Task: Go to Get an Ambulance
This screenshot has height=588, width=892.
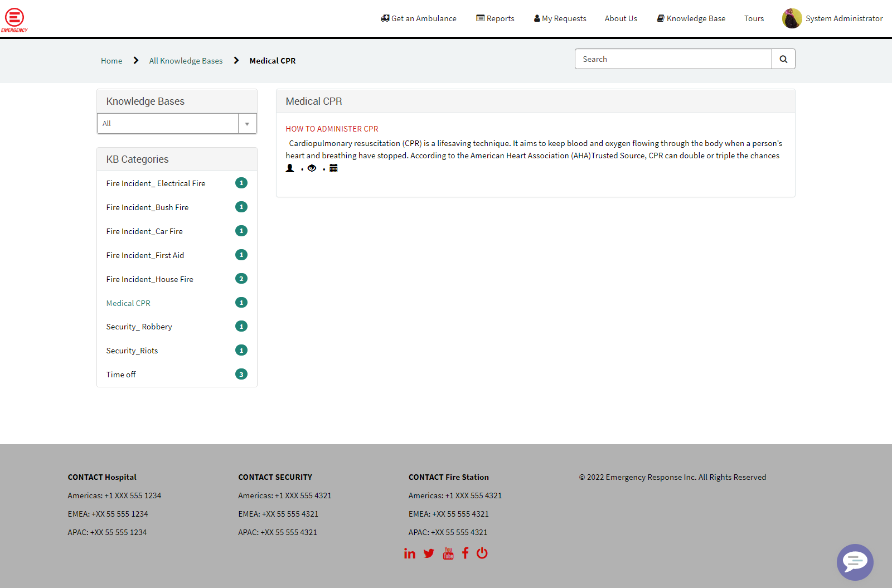Action: (x=419, y=18)
